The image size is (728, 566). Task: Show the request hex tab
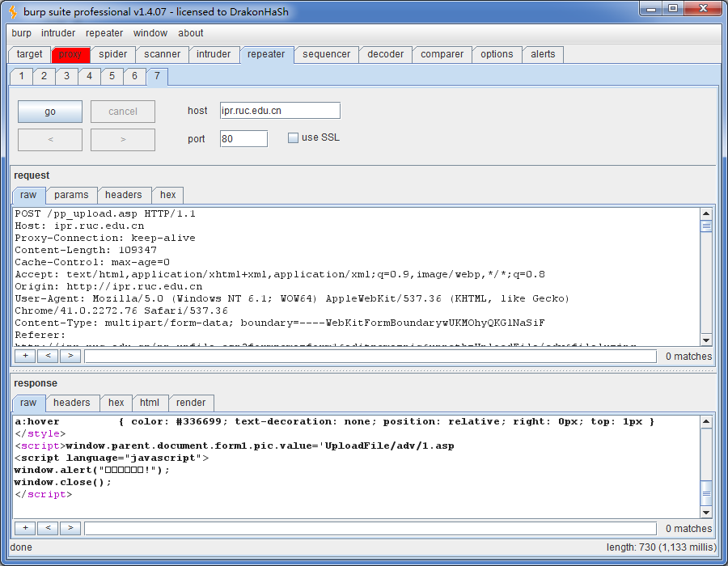(x=168, y=195)
